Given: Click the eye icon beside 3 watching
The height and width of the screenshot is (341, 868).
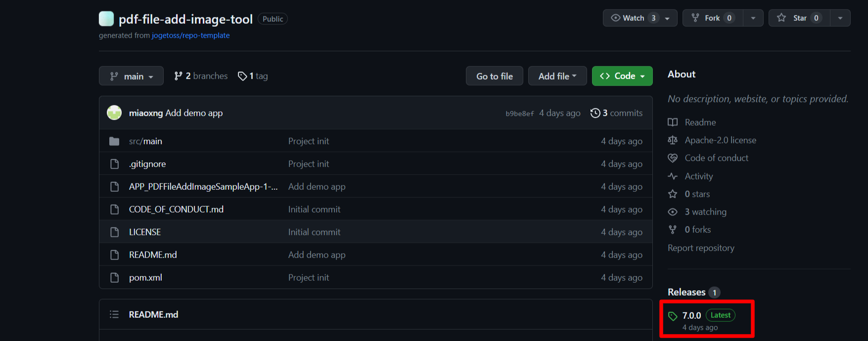Looking at the screenshot, I should pos(673,212).
